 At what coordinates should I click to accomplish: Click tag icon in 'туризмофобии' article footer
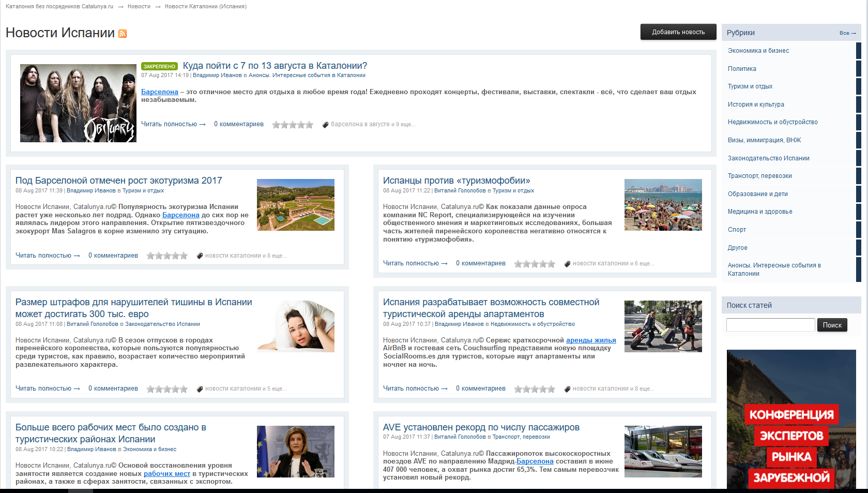567,264
